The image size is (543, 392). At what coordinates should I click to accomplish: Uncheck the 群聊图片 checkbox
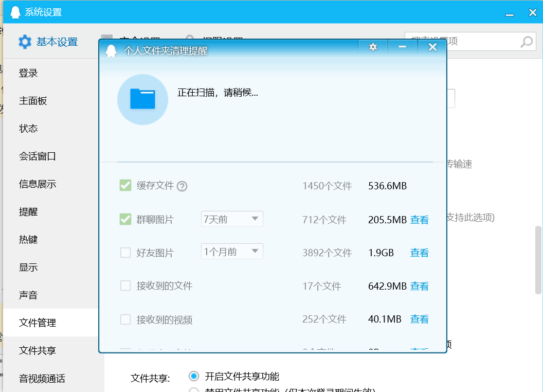coord(125,219)
